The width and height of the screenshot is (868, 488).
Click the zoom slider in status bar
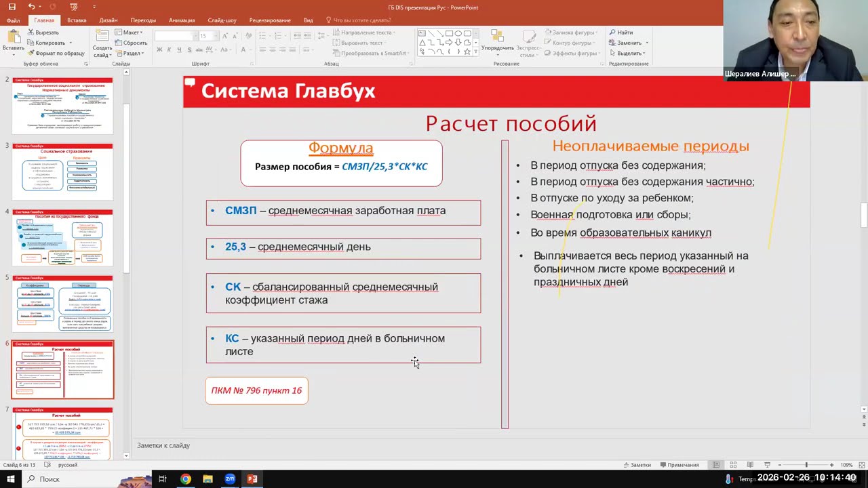click(x=806, y=465)
